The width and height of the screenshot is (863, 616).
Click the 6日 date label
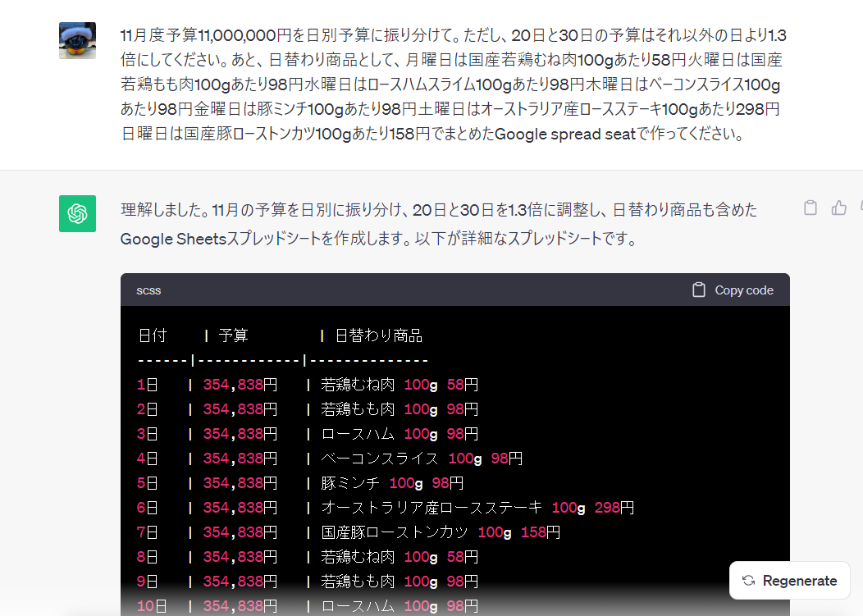coord(147,508)
